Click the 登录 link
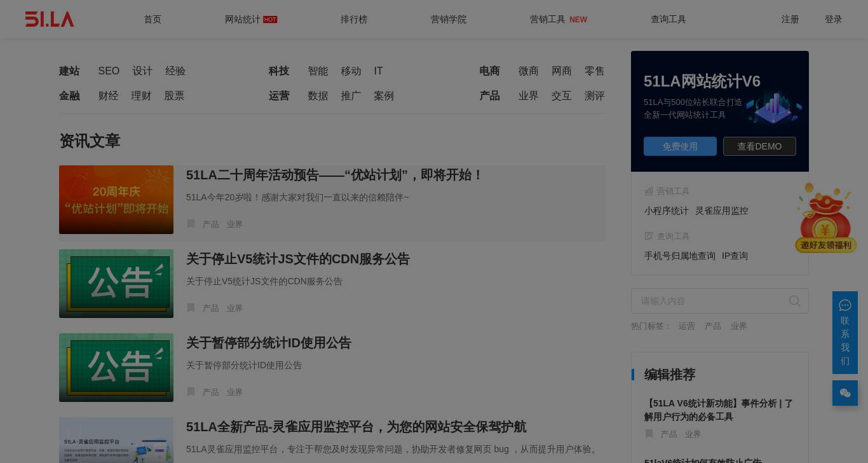The image size is (868, 463). click(834, 19)
